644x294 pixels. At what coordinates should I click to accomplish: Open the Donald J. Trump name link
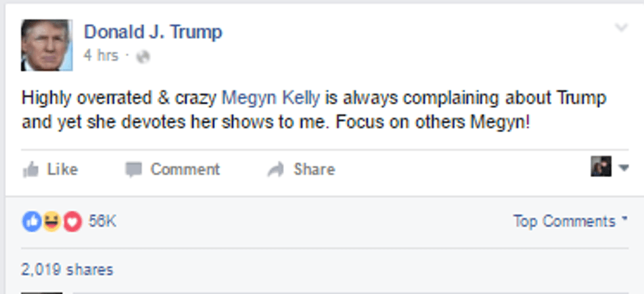(152, 32)
